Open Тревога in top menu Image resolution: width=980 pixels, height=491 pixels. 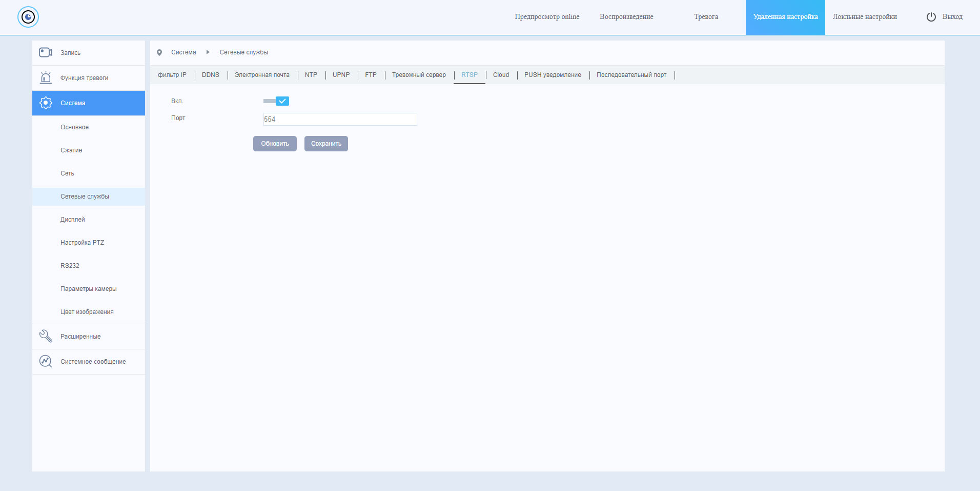click(x=706, y=17)
